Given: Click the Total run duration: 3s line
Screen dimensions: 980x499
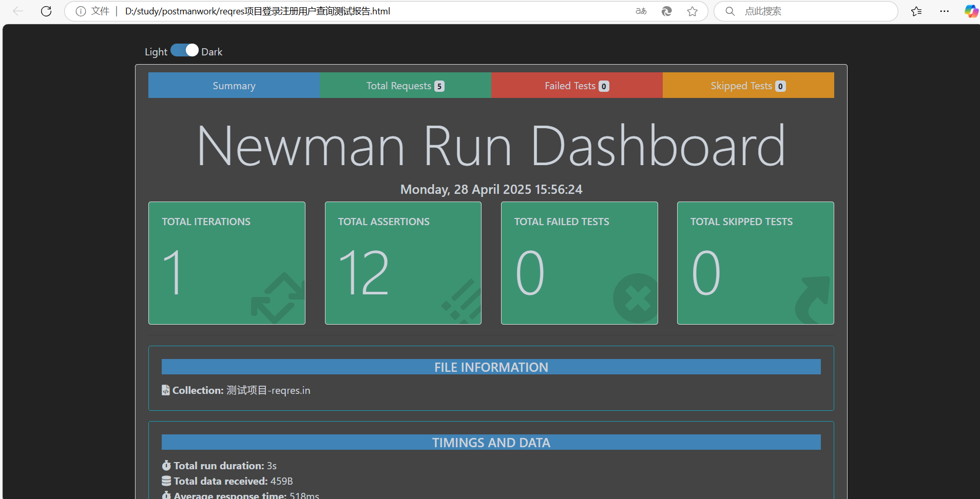Looking at the screenshot, I should [x=219, y=466].
